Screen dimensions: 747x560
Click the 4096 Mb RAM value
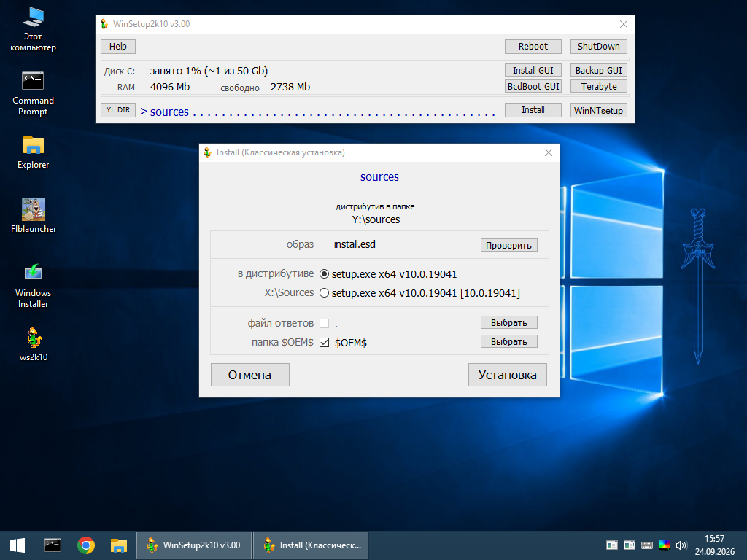click(x=169, y=87)
